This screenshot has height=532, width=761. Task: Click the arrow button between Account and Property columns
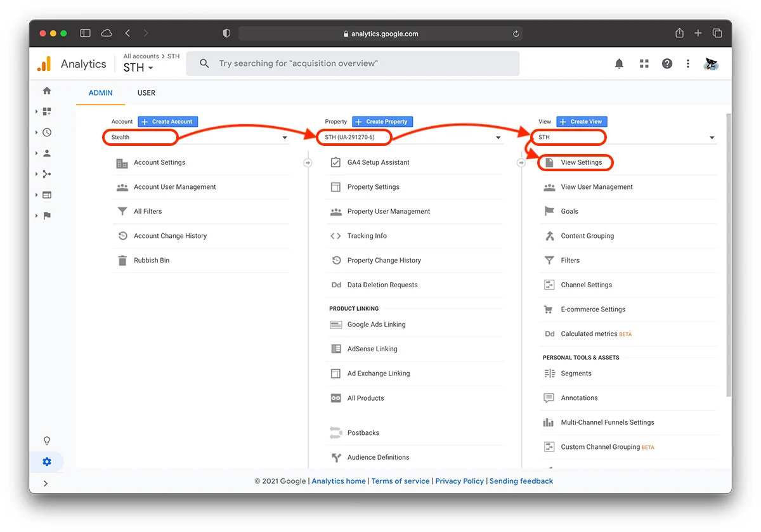pos(308,163)
